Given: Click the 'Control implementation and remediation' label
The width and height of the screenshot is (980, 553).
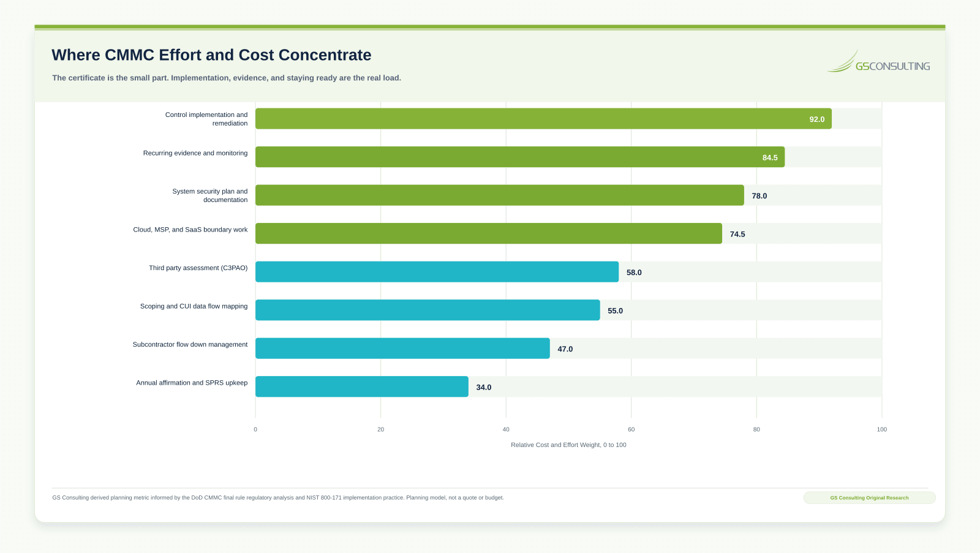Looking at the screenshot, I should click(x=206, y=119).
